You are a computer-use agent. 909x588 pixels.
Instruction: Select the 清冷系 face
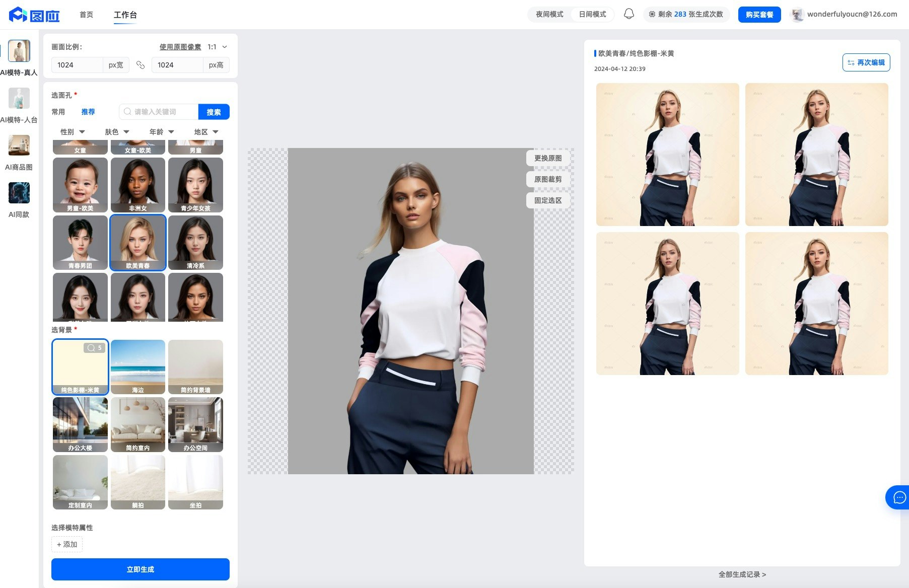[x=195, y=243]
